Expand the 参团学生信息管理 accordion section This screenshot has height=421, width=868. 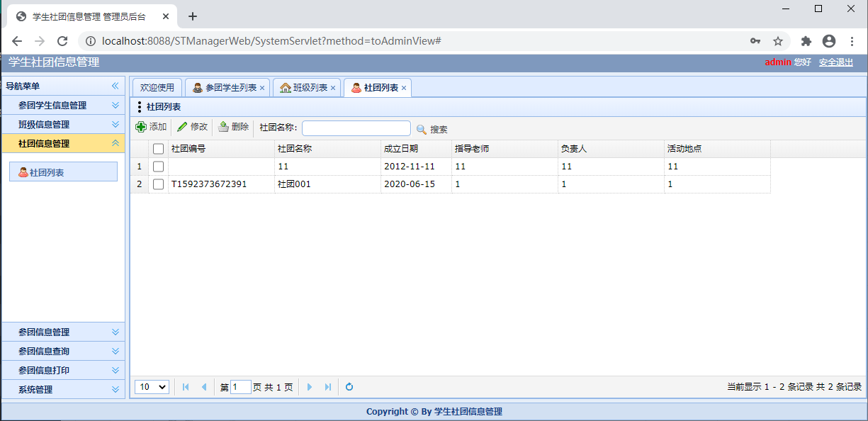[x=115, y=105]
